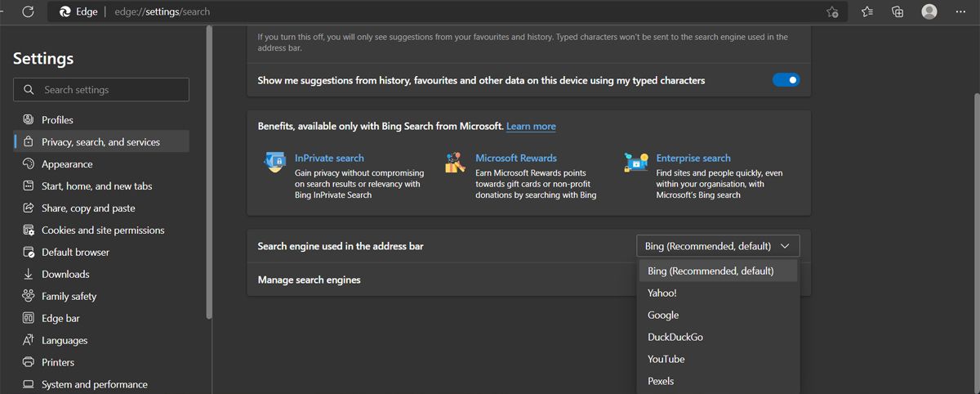Open the Favourites list icon
The image size is (980, 394).
pos(867,11)
